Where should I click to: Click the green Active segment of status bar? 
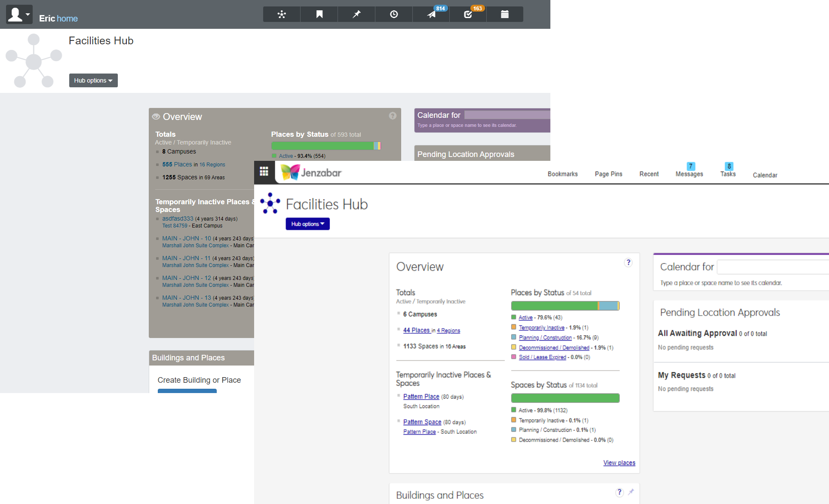[x=554, y=306]
